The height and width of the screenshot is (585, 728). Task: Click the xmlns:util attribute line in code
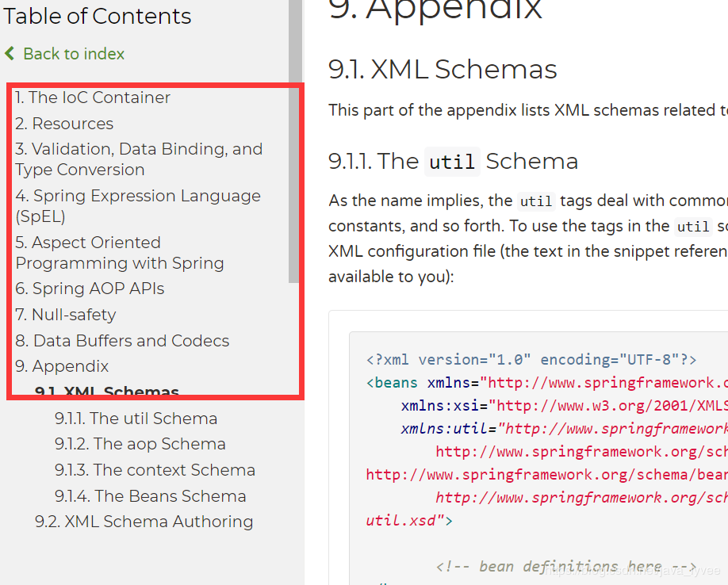[564, 428]
